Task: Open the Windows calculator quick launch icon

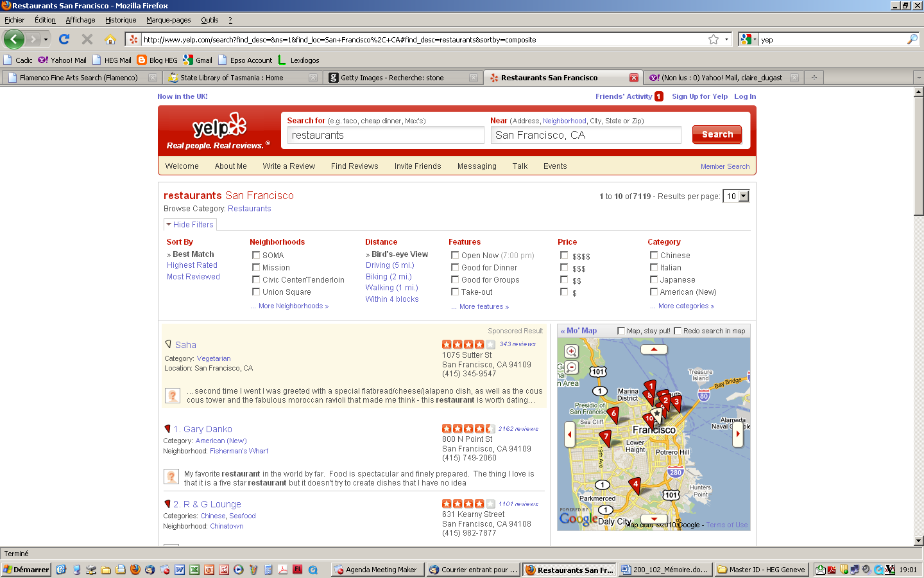Action: tap(268, 570)
